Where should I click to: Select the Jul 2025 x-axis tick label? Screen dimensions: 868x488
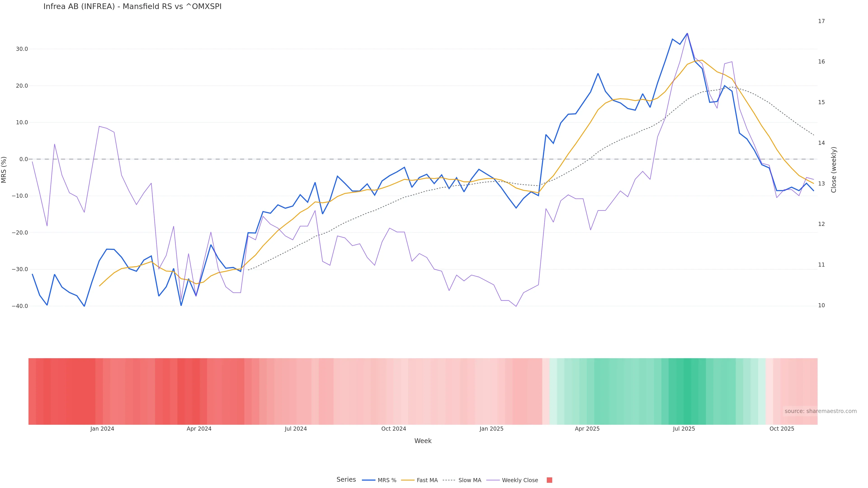[684, 429]
